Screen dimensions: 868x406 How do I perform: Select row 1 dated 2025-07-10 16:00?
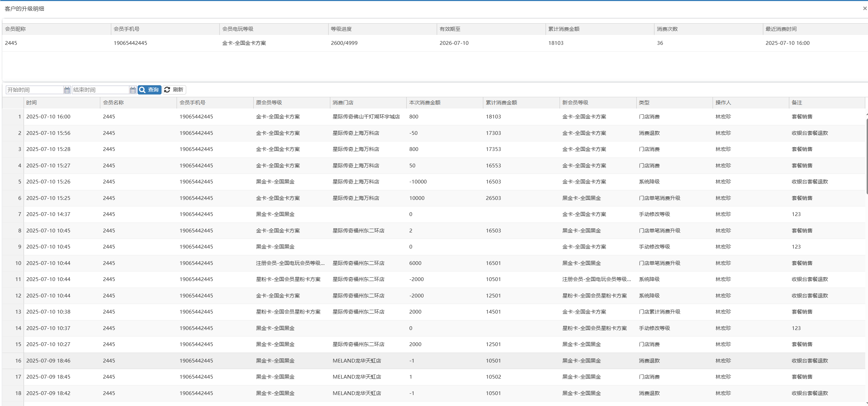coord(48,117)
